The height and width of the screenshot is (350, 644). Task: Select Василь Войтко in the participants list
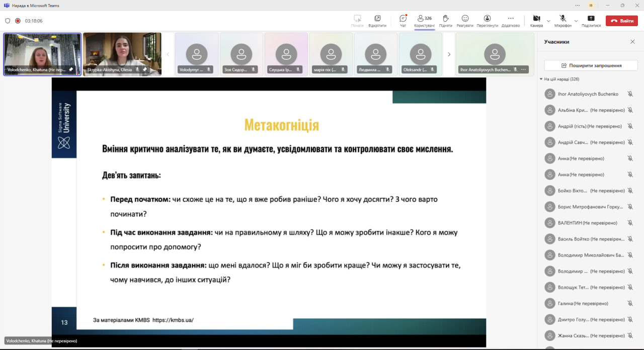click(588, 239)
